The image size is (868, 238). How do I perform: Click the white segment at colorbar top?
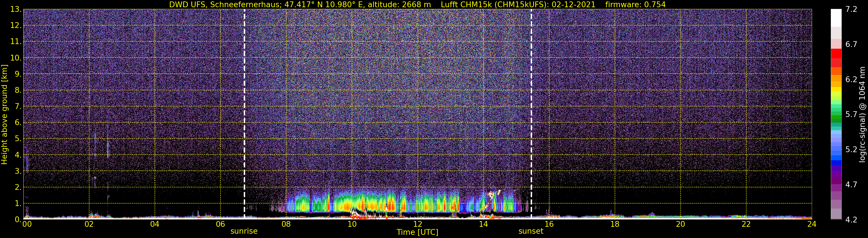(x=836, y=18)
